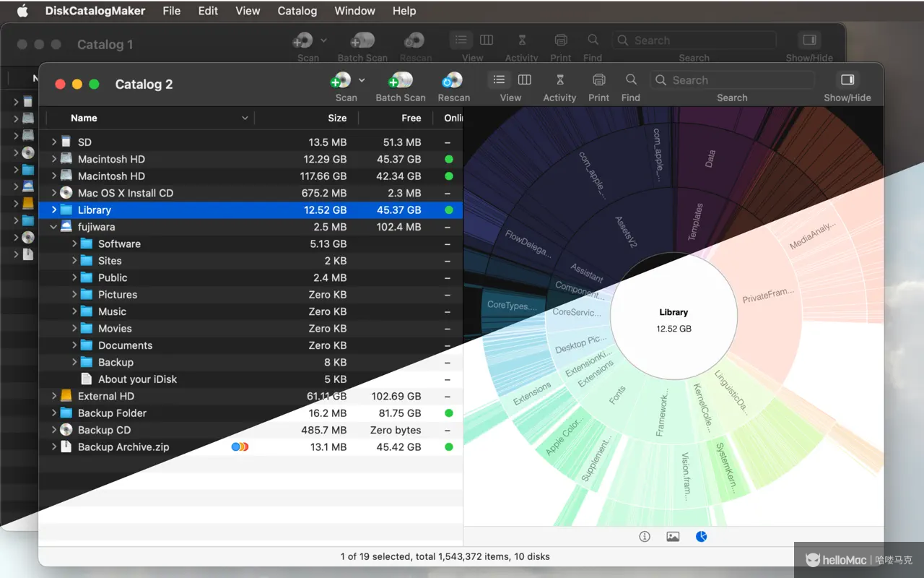The width and height of the screenshot is (924, 578).
Task: Click the Scan icon in Catalog 1 window
Action: [x=303, y=40]
